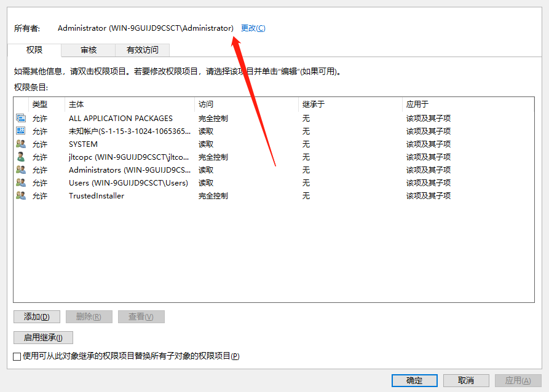549x392 pixels.
Task: Click the Administrators group icon
Action: [21, 170]
